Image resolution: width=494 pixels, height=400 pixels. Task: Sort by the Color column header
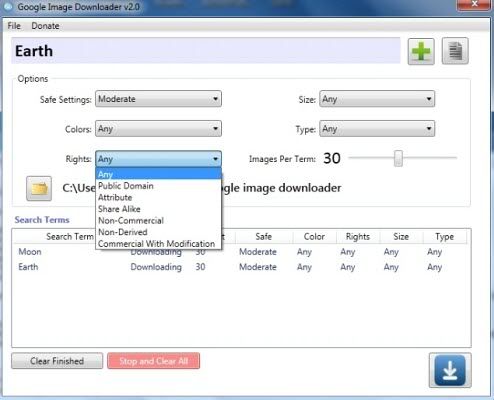click(x=314, y=237)
